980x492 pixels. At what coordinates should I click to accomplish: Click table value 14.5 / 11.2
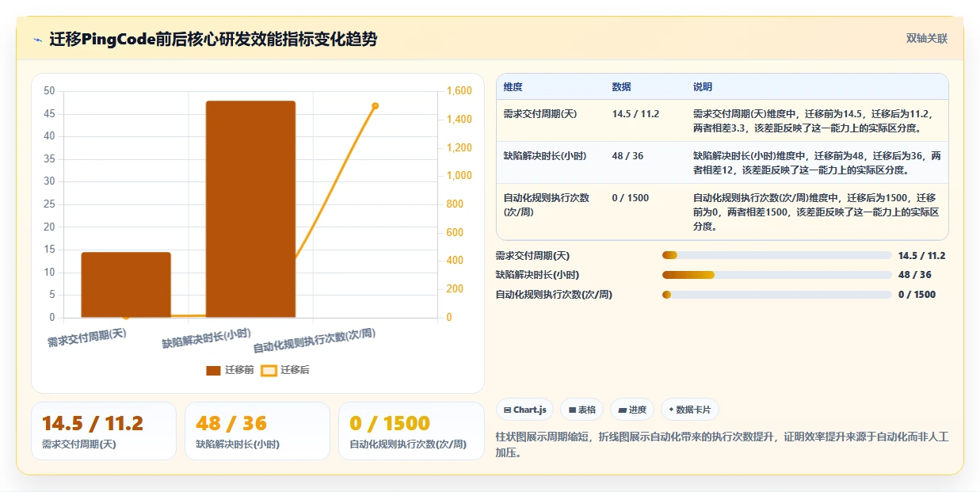(636, 114)
